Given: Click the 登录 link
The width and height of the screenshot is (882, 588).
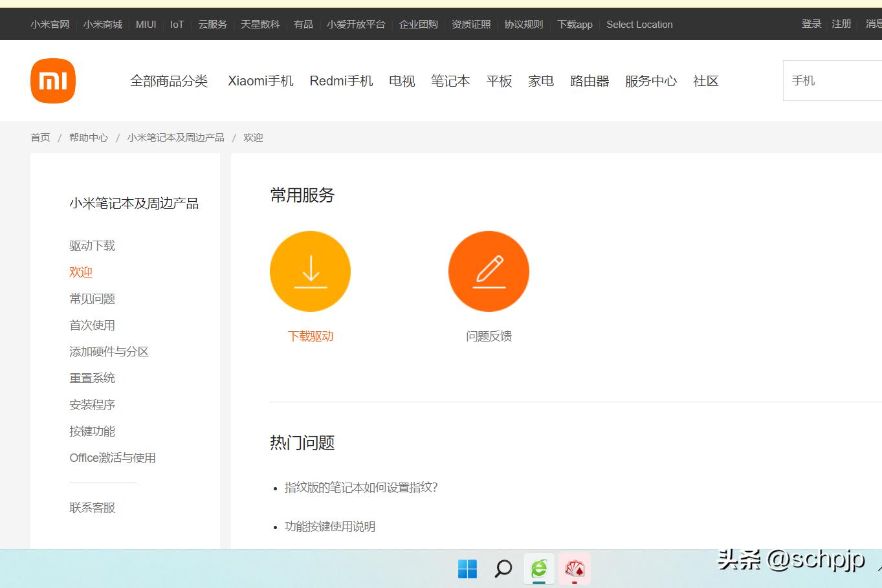Looking at the screenshot, I should (x=811, y=24).
